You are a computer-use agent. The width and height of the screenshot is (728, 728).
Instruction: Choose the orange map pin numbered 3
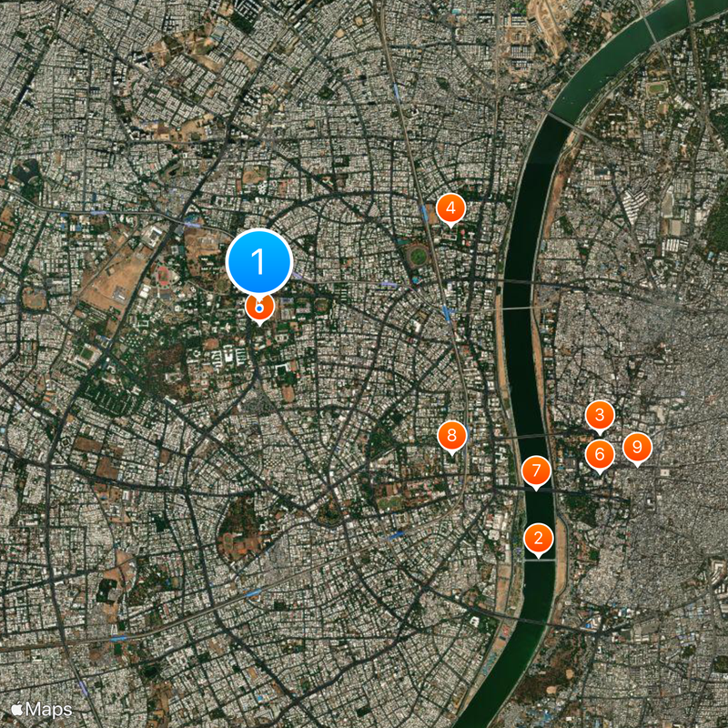click(600, 417)
